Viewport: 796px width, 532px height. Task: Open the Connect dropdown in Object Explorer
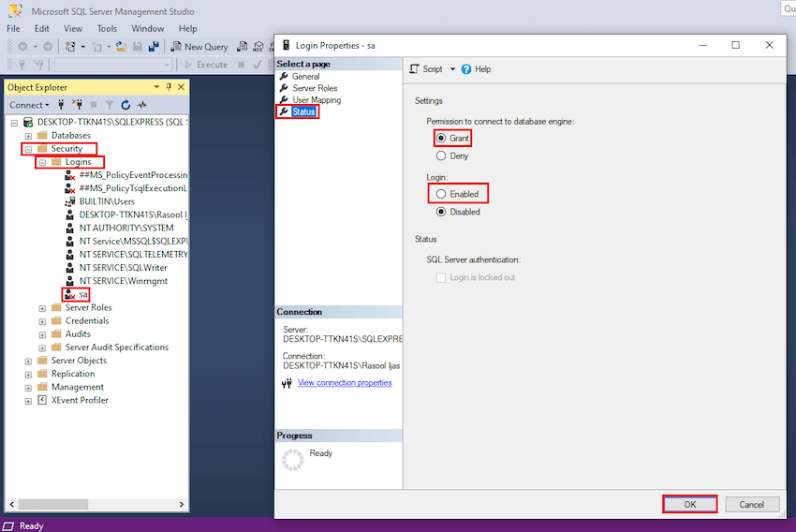coord(29,105)
